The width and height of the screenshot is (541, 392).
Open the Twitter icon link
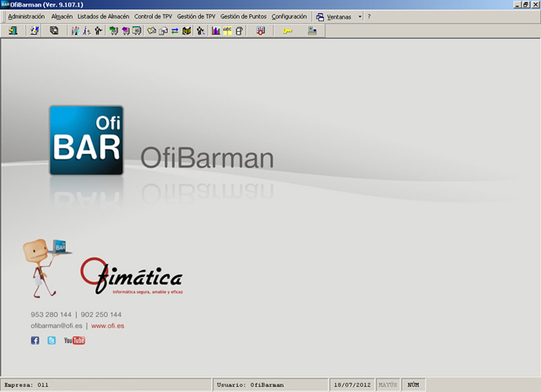point(52,341)
